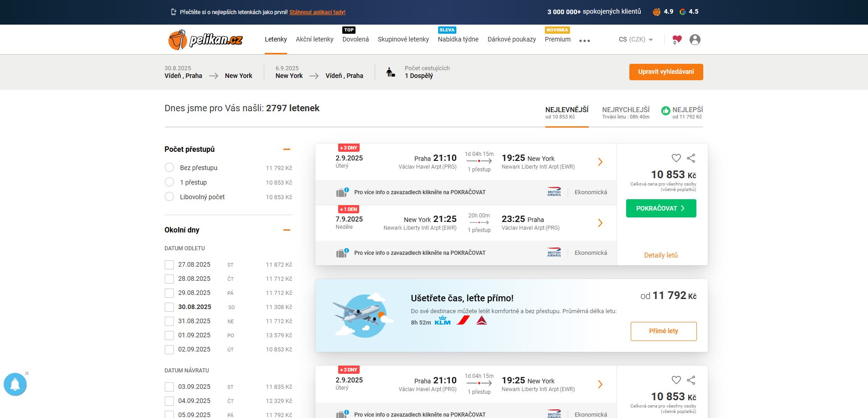The image size is (868, 418).
Task: Open CS (CZK) language currency dropdown
Action: [636, 40]
